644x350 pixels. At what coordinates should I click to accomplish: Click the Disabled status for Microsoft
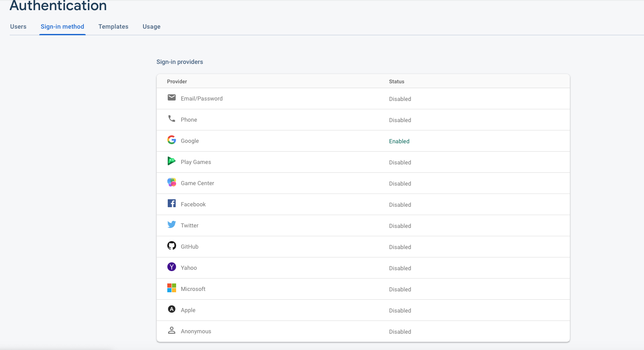coord(400,290)
